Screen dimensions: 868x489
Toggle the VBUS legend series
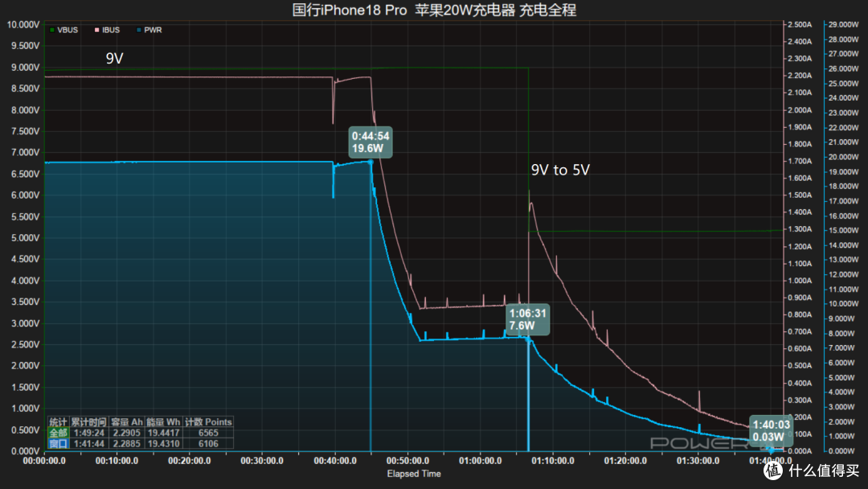pyautogui.click(x=63, y=30)
